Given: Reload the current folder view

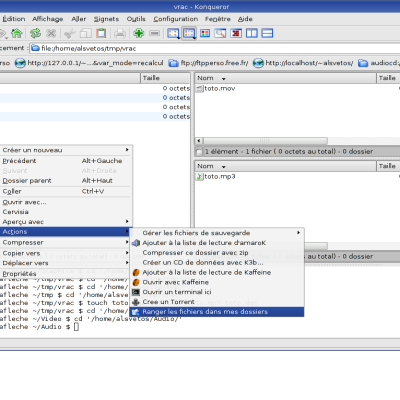Looking at the screenshot, I should pyautogui.click(x=35, y=33).
